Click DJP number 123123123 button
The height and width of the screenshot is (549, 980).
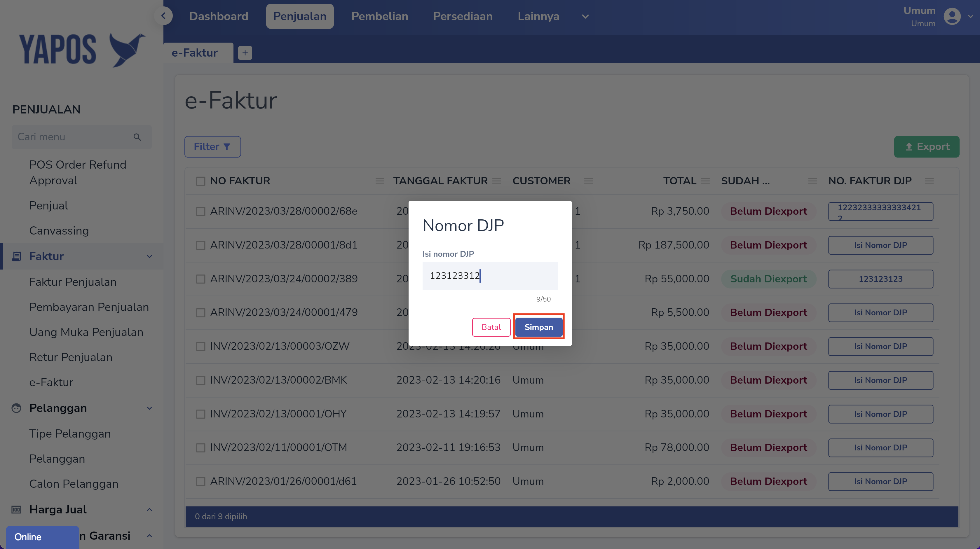click(x=881, y=279)
